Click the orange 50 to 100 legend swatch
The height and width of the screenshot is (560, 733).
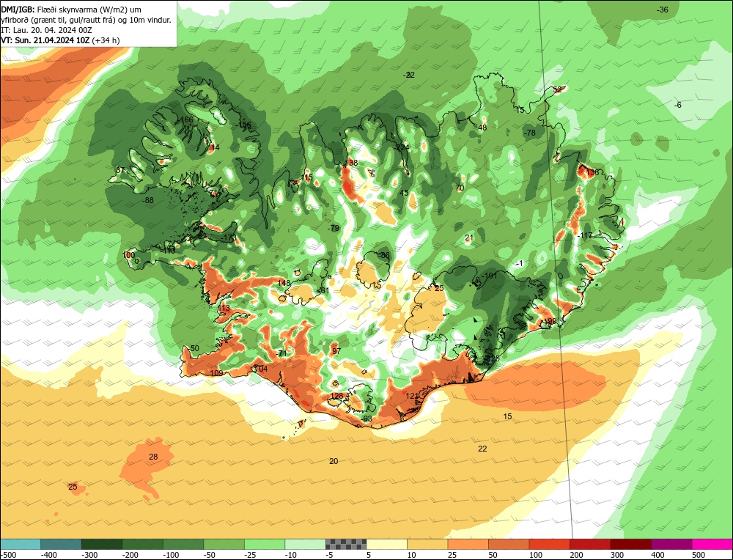pyautogui.click(x=509, y=544)
